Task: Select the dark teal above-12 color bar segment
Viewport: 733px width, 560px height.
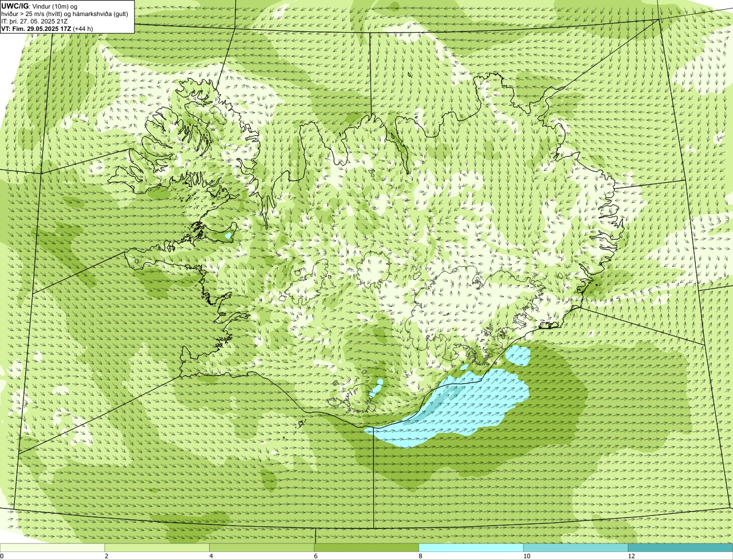Action: [680, 548]
